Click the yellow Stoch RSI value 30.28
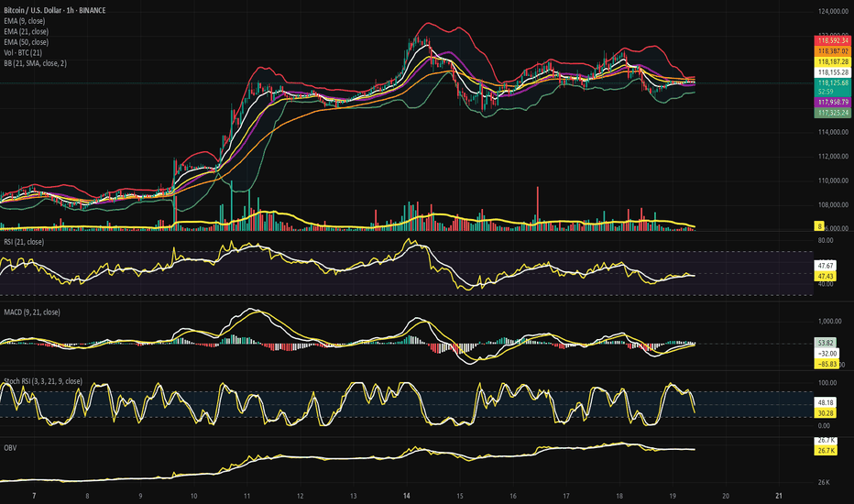 pyautogui.click(x=826, y=413)
